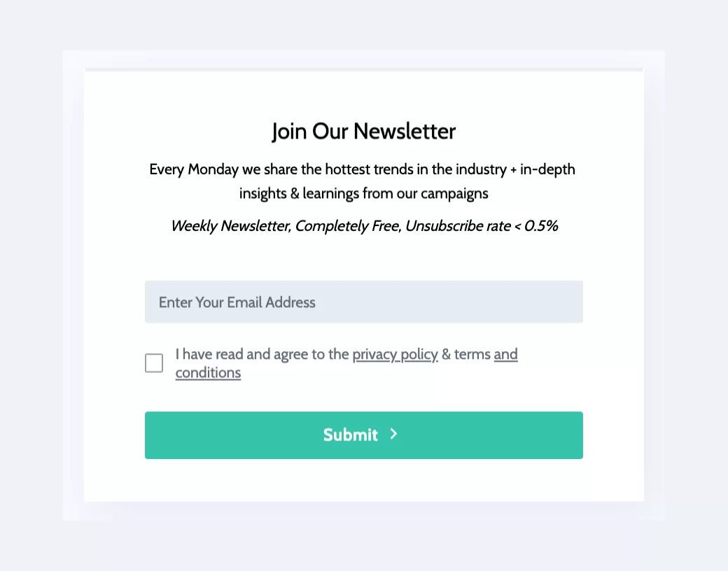Focus the Enter Your Email Address field
Screen dimensions: 728x571
[x=363, y=302]
